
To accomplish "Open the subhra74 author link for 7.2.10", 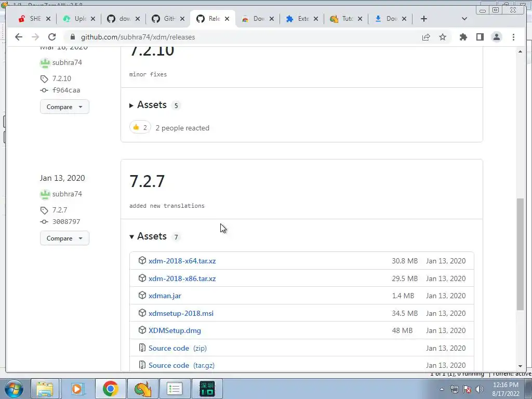I will point(67,62).
